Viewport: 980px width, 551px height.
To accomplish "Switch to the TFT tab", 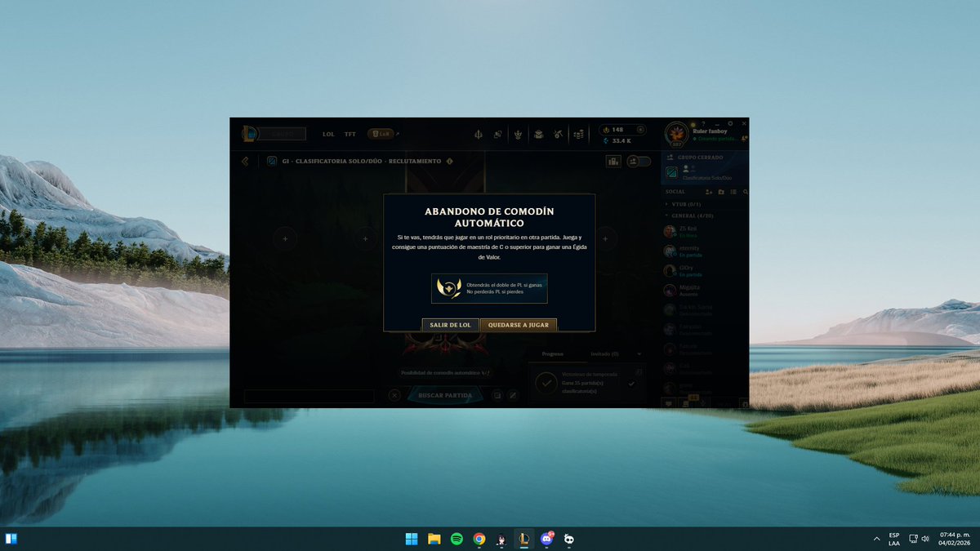I will (350, 134).
